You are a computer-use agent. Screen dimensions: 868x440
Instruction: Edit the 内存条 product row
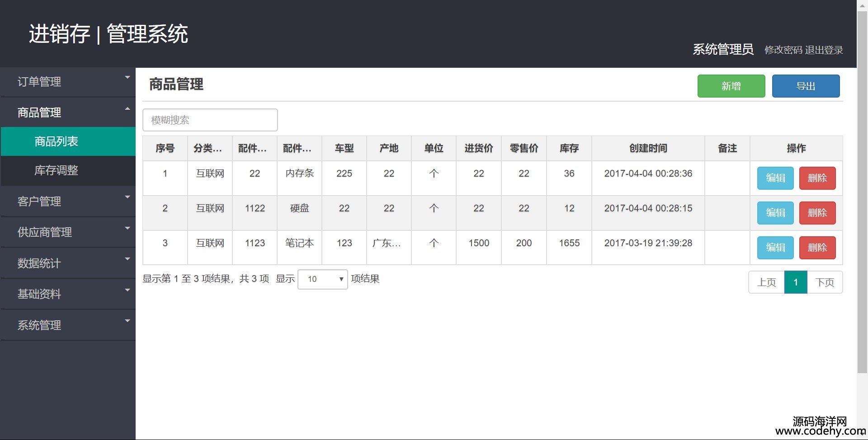point(775,178)
